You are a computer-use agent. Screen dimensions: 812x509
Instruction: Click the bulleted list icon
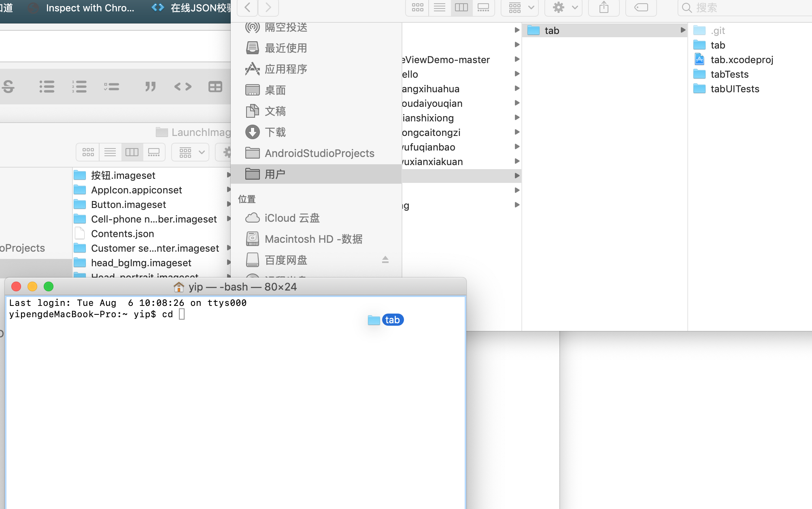click(47, 86)
